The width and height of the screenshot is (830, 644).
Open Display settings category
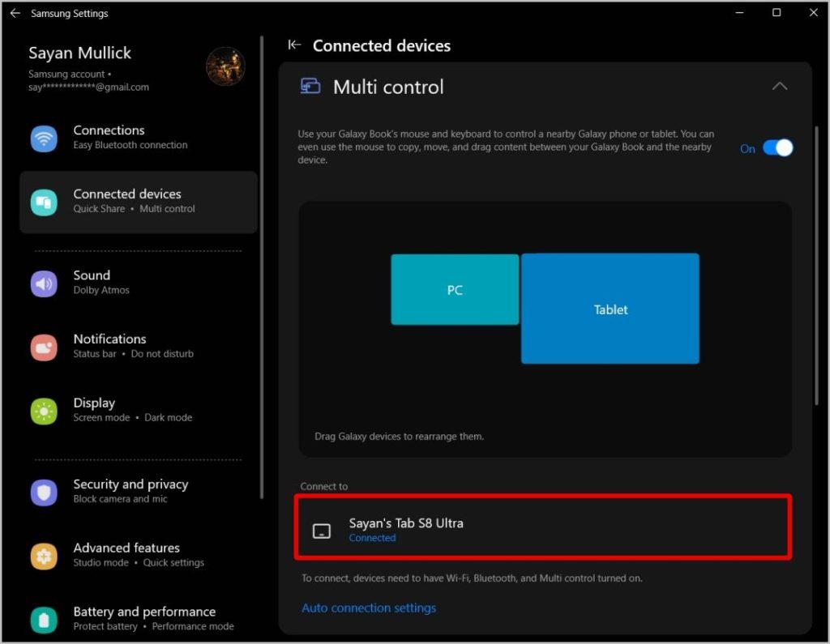(x=139, y=410)
